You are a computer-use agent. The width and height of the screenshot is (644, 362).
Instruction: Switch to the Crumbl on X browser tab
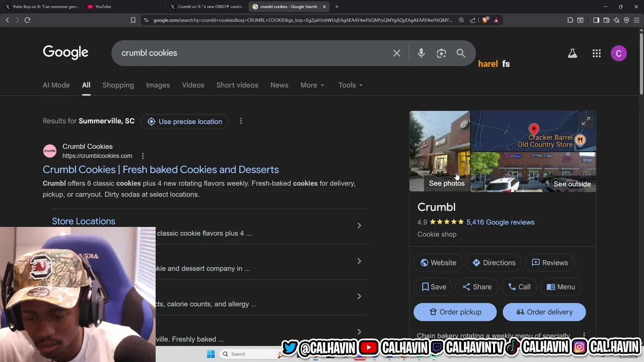pos(206,7)
